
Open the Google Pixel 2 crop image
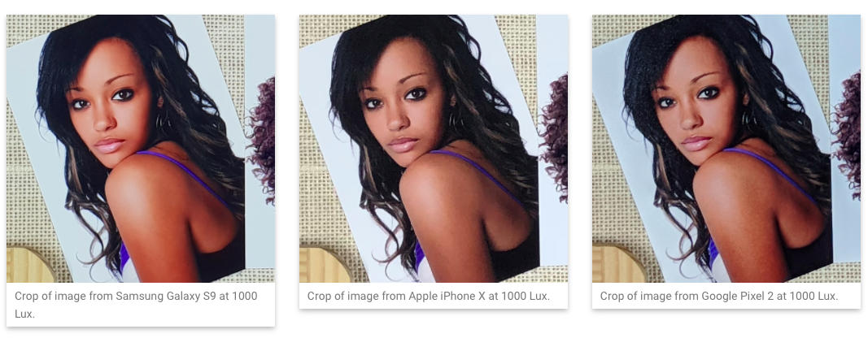pyautogui.click(x=726, y=148)
